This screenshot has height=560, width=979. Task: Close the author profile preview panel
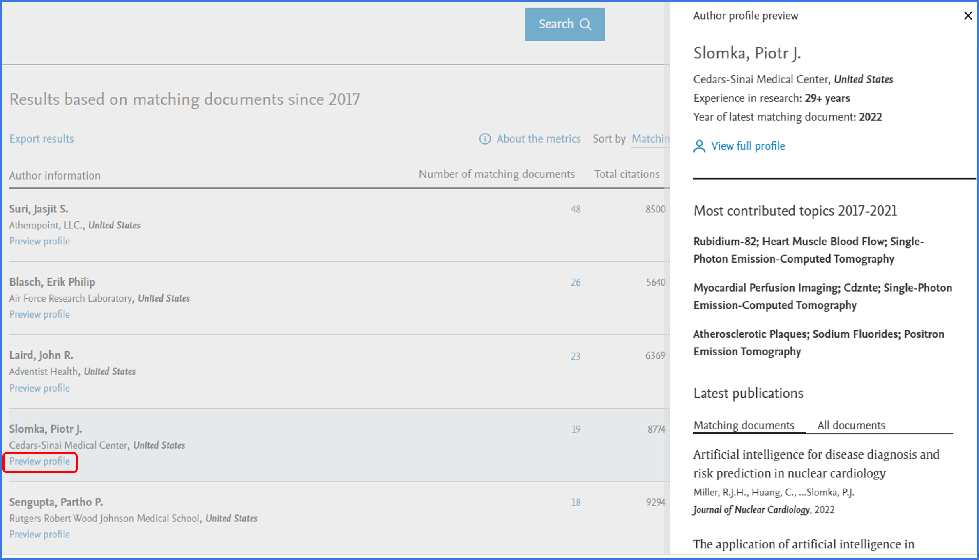(x=968, y=16)
